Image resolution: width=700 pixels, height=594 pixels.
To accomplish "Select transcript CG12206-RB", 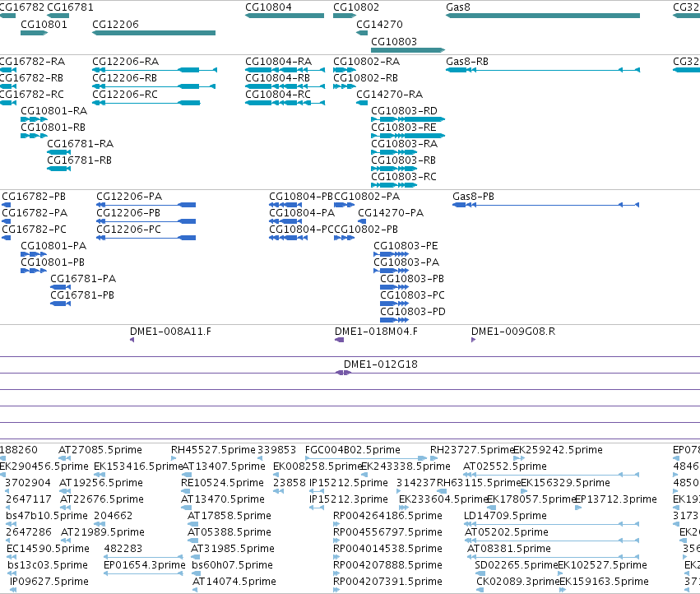I will click(124, 78).
